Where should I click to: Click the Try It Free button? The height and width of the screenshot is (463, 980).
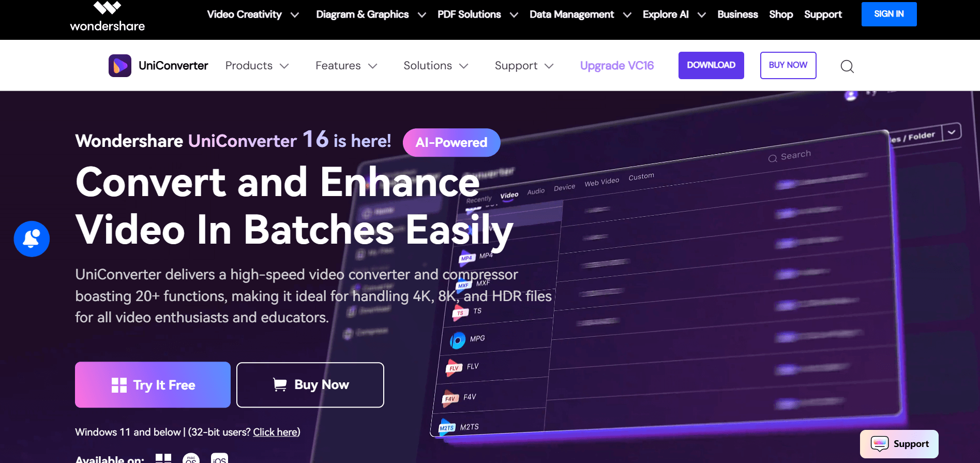pos(153,385)
